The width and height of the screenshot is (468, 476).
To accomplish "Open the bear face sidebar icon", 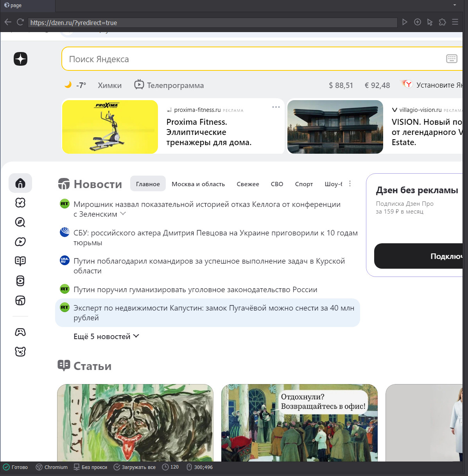I will point(20,352).
